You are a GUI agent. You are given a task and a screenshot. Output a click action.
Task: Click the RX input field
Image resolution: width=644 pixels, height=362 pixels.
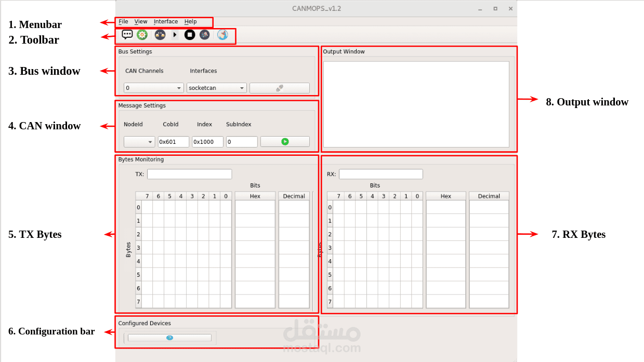pyautogui.click(x=381, y=174)
